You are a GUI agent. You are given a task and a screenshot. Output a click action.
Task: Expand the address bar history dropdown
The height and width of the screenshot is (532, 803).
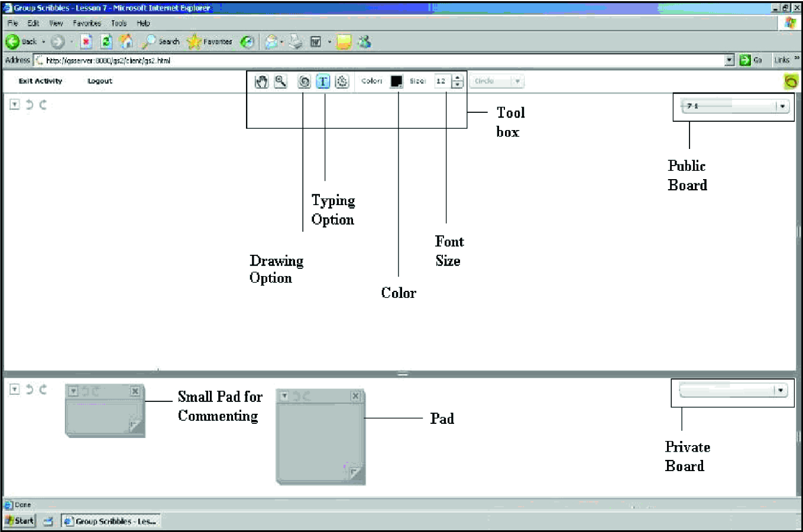pyautogui.click(x=729, y=60)
